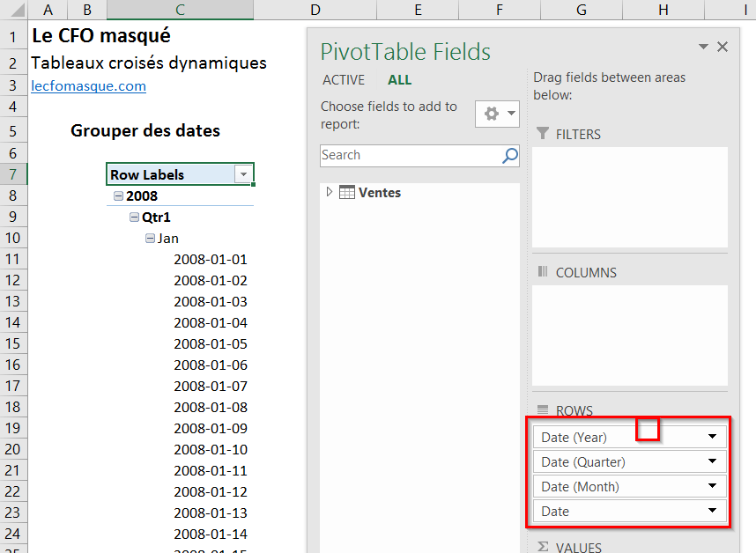Switch to the ALL tab

point(399,80)
